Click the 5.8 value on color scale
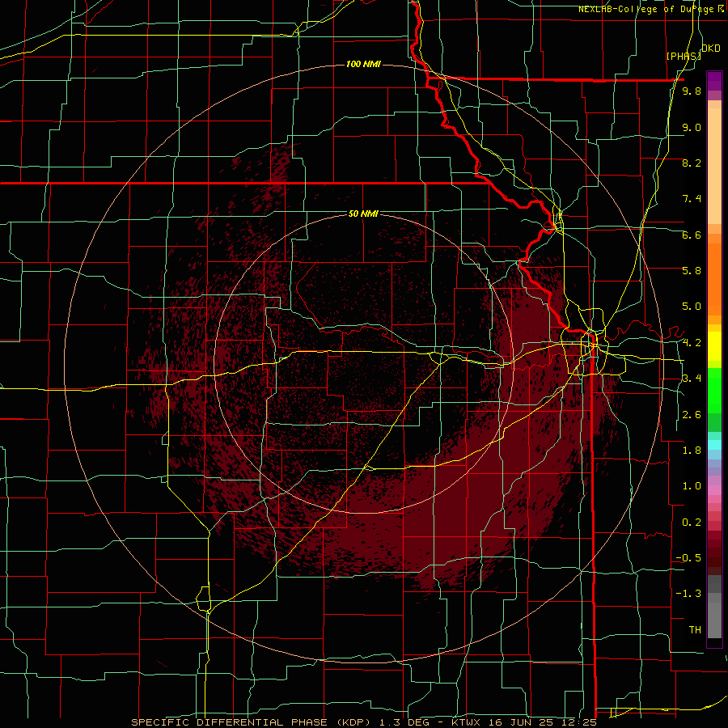Screen dimensions: 728x728 [692, 271]
